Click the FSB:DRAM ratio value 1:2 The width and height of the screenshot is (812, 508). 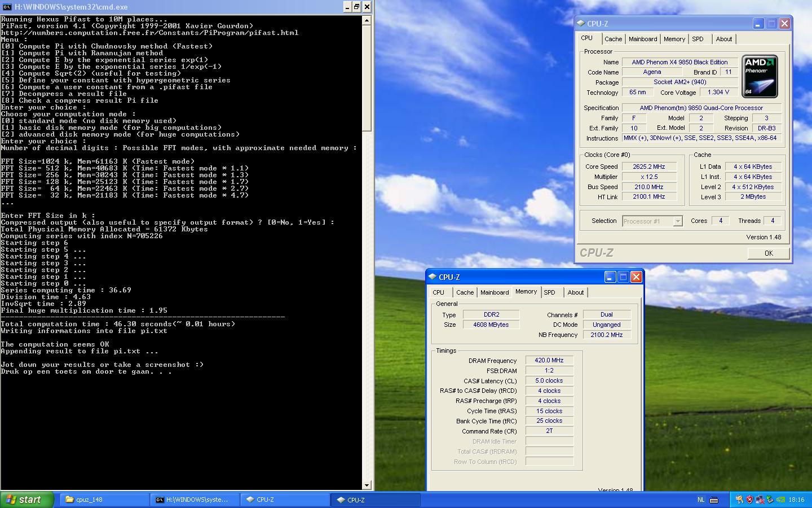(549, 370)
